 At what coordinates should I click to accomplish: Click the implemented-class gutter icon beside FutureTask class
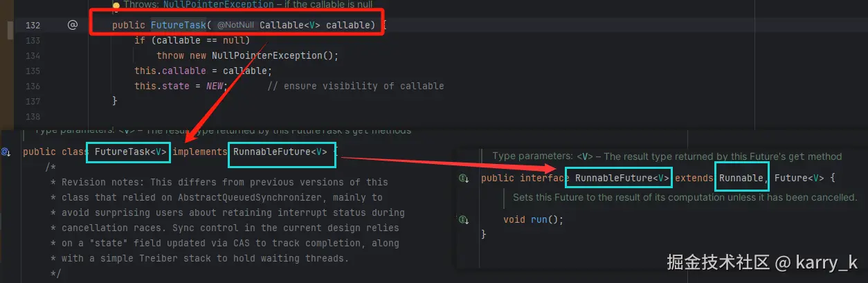point(6,152)
